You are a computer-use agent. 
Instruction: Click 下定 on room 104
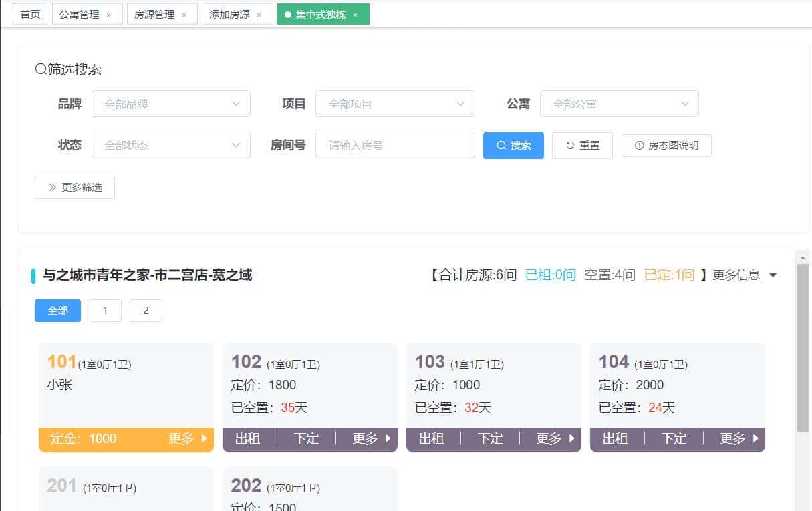[x=674, y=439]
